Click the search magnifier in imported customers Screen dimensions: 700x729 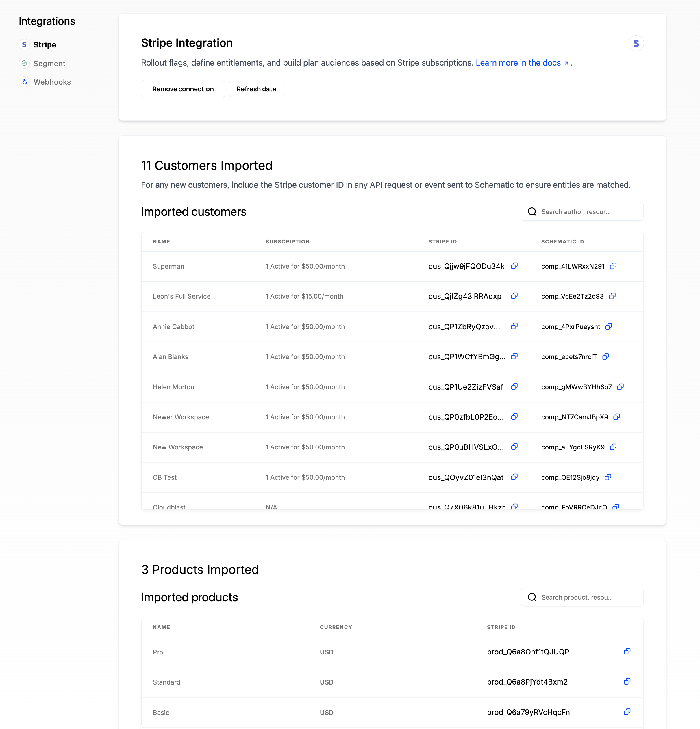click(x=532, y=211)
